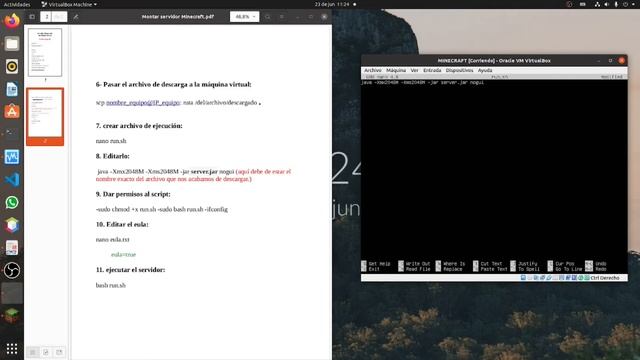640x360 pixels.
Task: Open the Terminal icon in the dock
Action: [x=12, y=134]
